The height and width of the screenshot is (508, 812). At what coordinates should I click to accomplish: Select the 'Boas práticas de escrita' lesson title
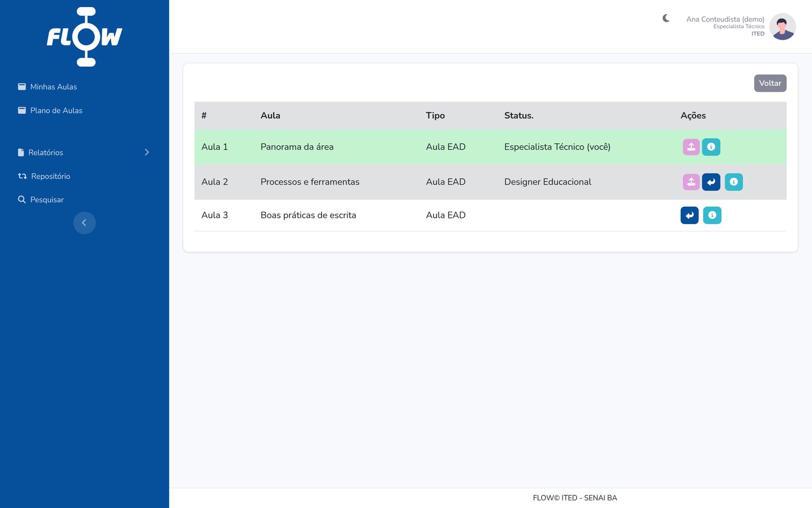pyautogui.click(x=309, y=215)
